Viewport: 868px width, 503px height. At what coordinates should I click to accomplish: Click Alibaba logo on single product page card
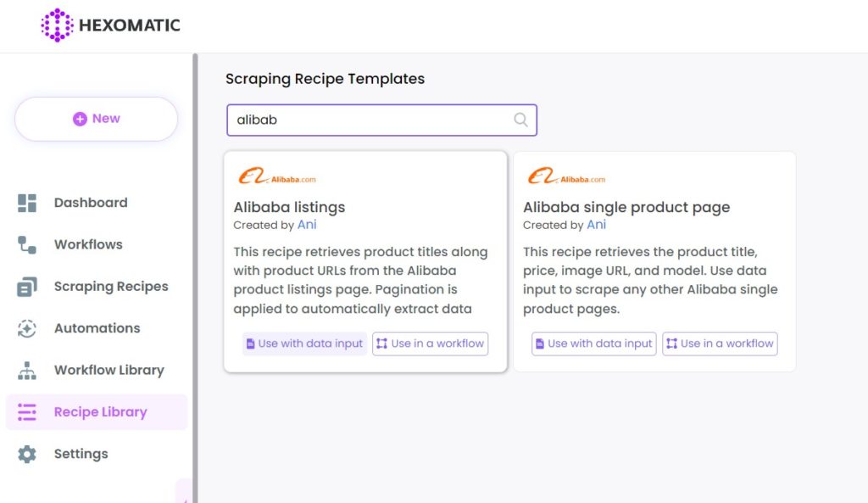pyautogui.click(x=566, y=176)
